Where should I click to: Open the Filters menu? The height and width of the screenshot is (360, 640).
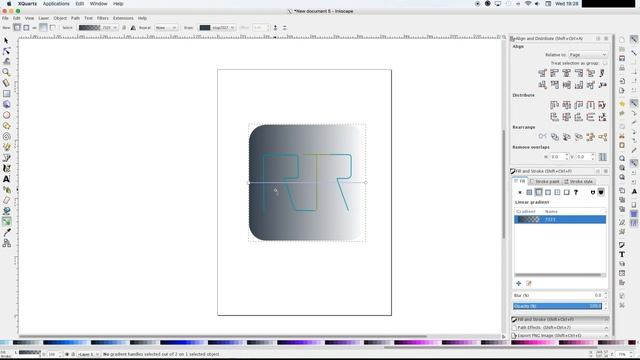point(102,18)
